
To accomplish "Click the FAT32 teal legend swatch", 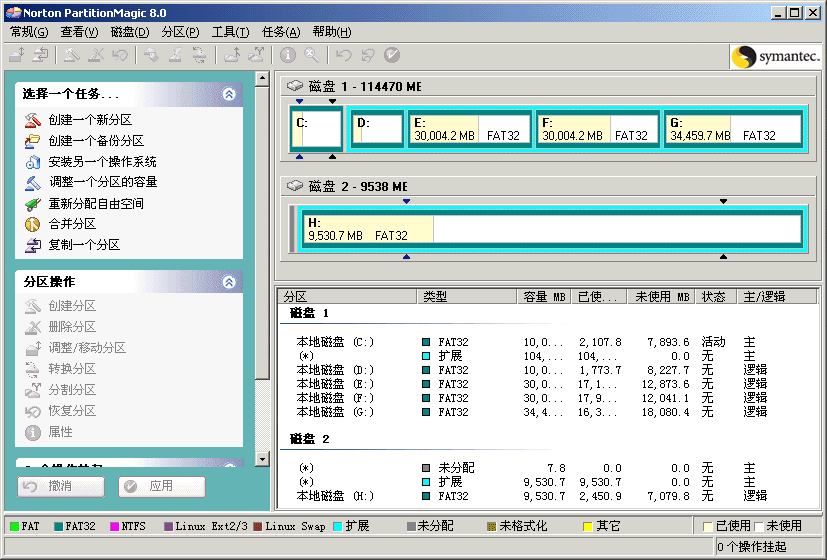I will [59, 526].
